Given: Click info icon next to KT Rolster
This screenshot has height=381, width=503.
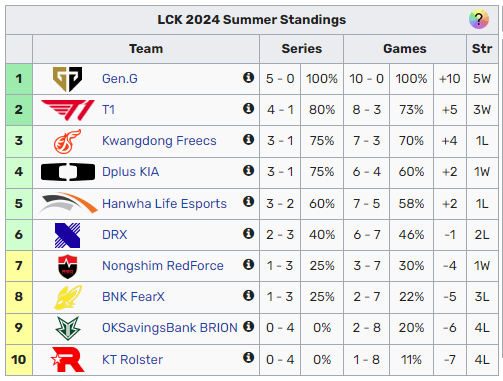Looking at the screenshot, I should tap(248, 358).
